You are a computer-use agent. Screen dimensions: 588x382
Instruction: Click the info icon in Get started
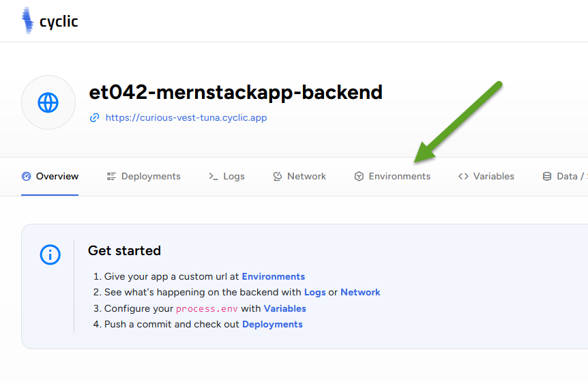click(50, 255)
